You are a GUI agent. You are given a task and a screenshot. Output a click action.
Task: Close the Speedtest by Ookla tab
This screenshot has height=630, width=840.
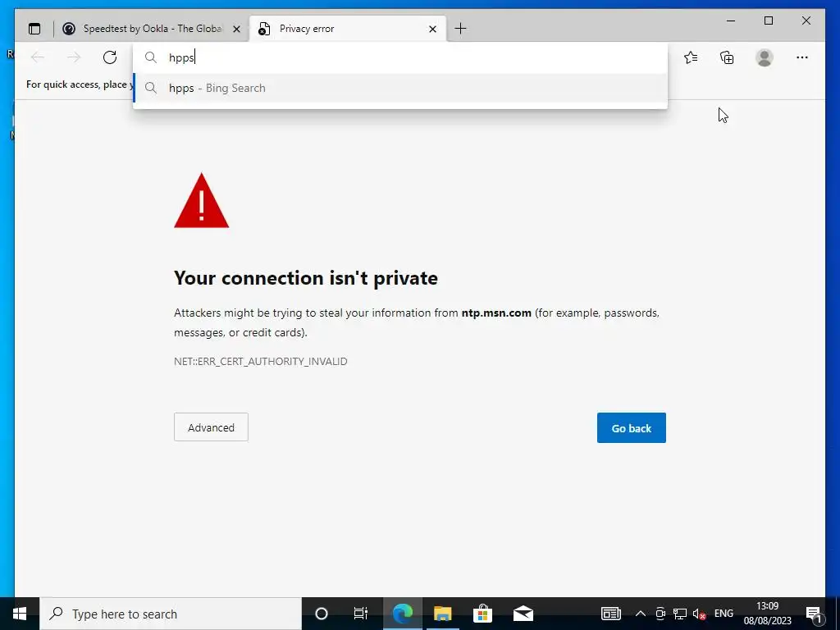pos(236,29)
